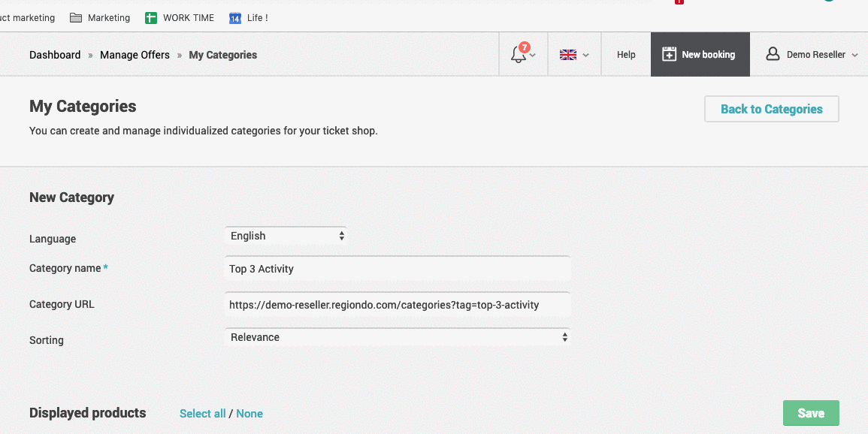The height and width of the screenshot is (434, 868).
Task: Open the WORK TIME bookmark sheet icon
Action: [151, 18]
